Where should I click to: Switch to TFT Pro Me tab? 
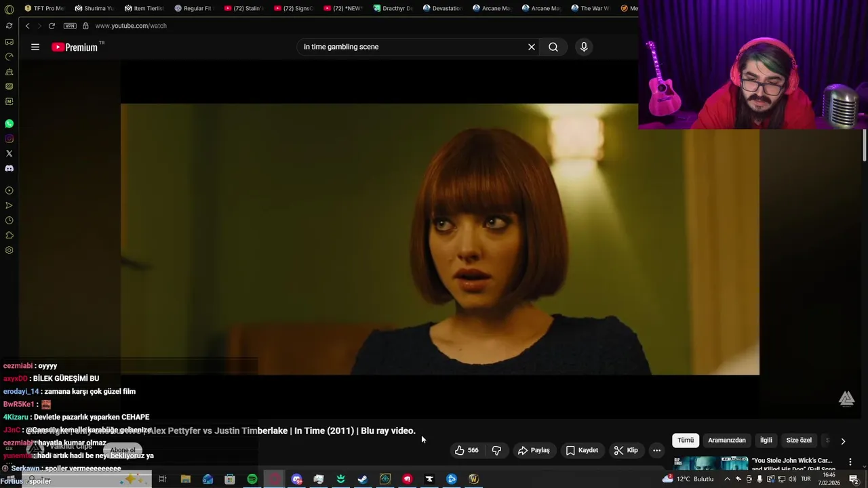click(x=43, y=8)
